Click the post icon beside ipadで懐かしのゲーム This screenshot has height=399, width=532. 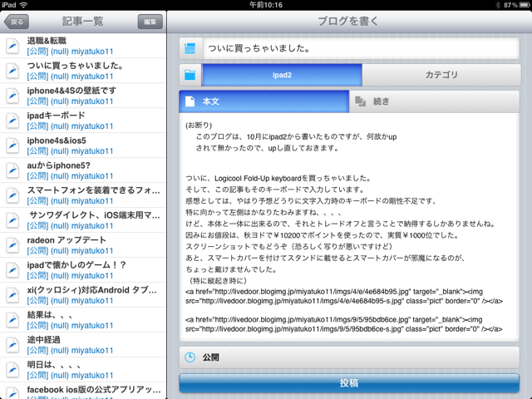click(x=12, y=270)
